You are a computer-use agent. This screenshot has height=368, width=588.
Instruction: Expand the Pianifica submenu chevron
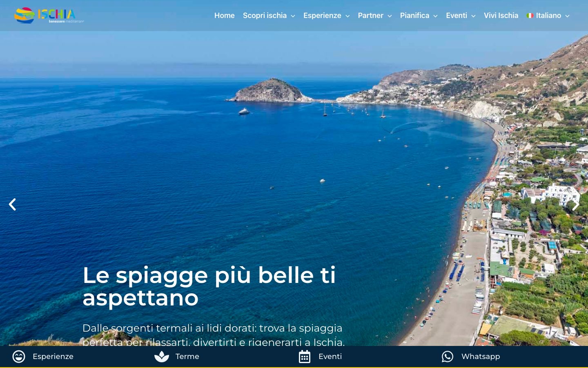click(435, 16)
